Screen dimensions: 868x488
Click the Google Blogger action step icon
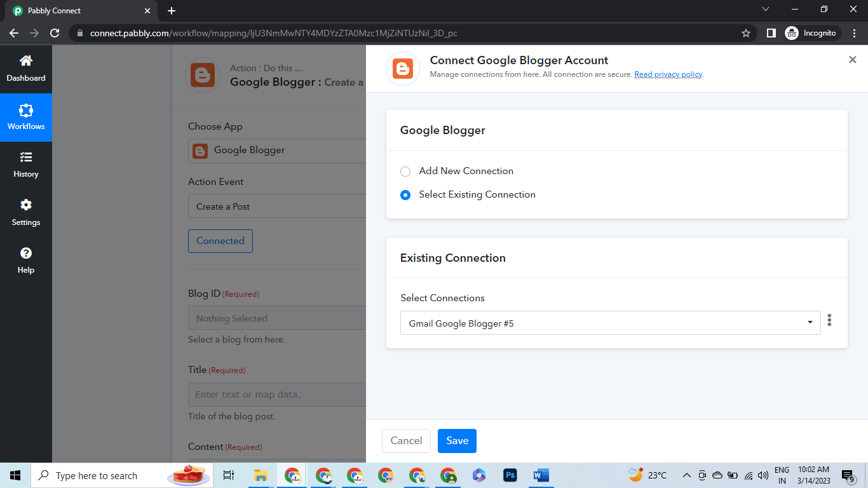[203, 75]
